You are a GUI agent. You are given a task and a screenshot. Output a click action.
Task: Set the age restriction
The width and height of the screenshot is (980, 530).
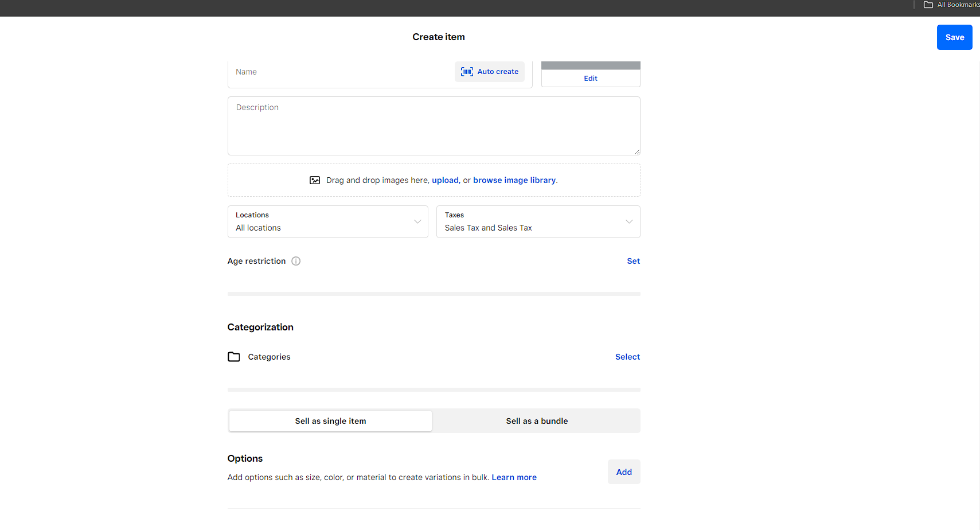(x=633, y=261)
